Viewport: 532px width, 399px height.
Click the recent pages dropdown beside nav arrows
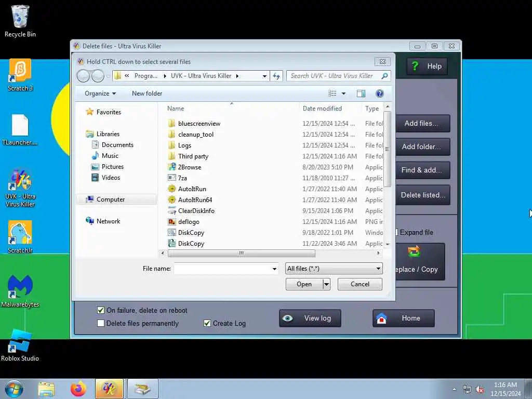coord(108,76)
